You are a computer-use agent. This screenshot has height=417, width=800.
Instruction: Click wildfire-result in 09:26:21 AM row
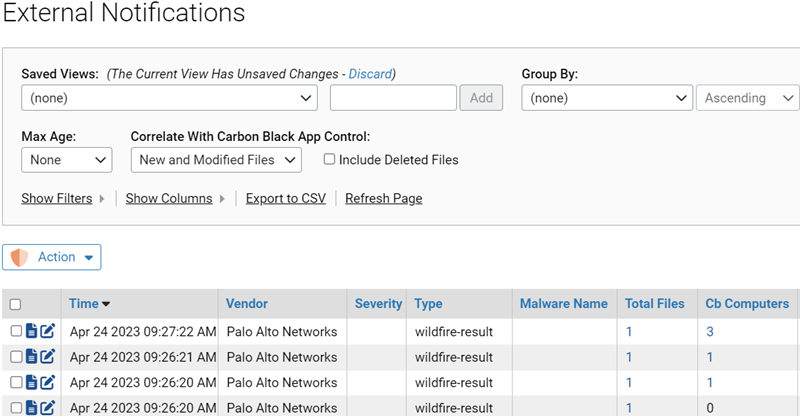pos(454,357)
